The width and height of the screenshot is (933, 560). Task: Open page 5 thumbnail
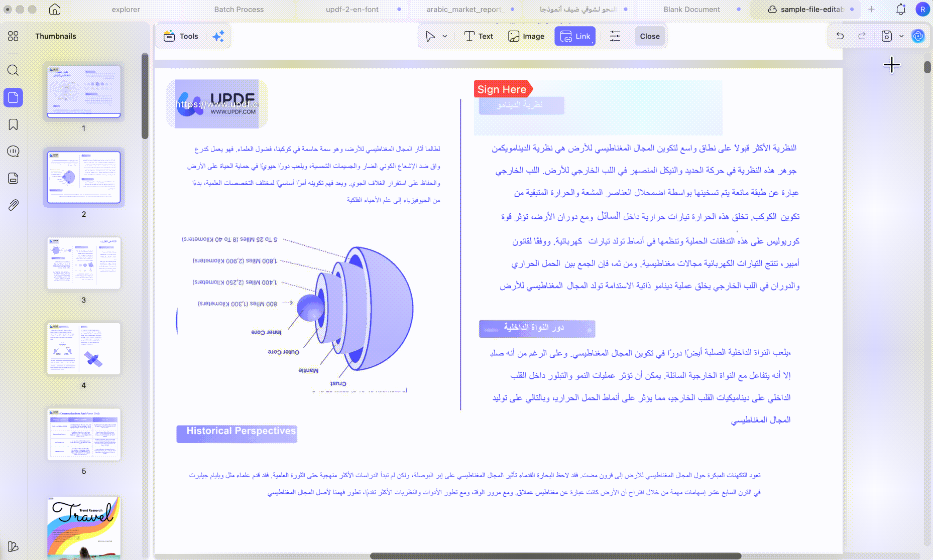tap(84, 434)
